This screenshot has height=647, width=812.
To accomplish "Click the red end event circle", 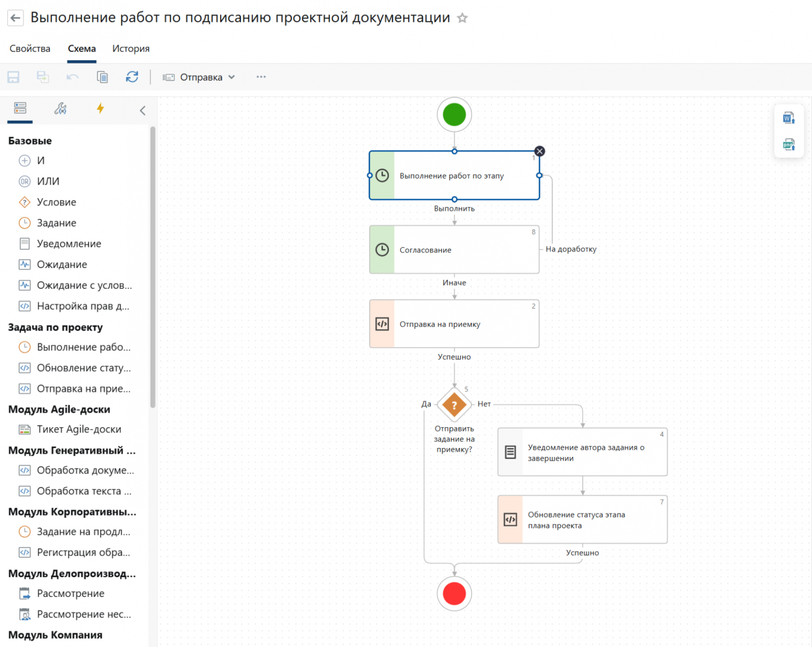I will (454, 593).
